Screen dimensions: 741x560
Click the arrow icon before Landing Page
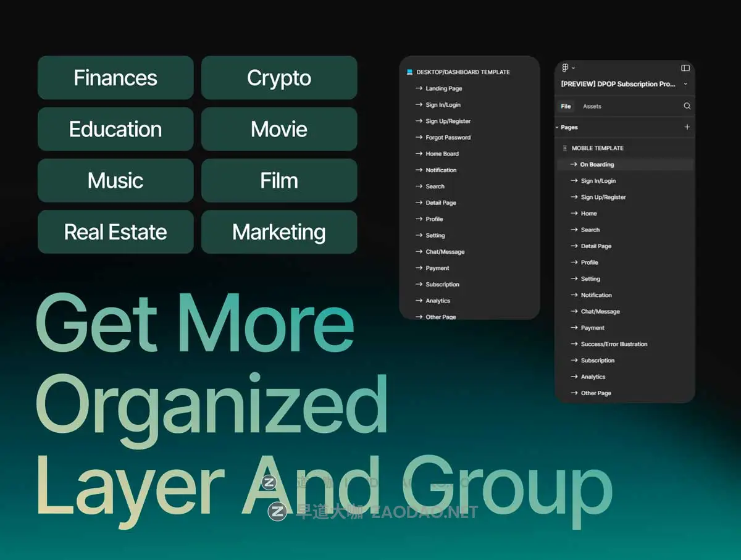click(x=419, y=88)
